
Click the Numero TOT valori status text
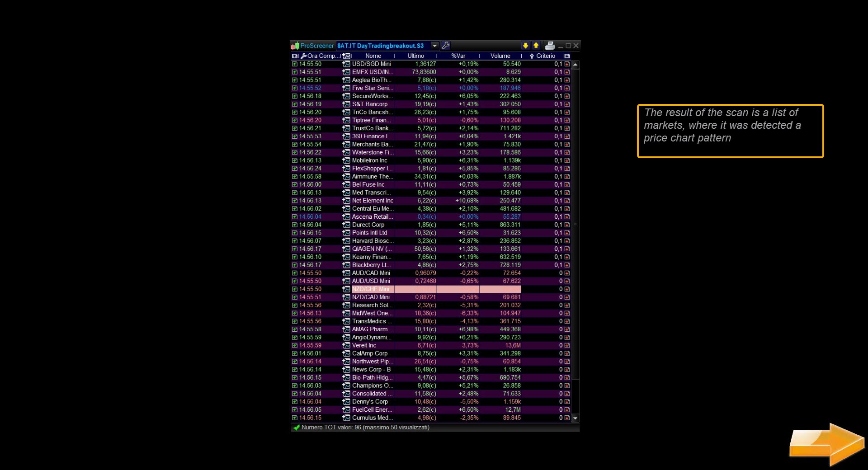[365, 428]
